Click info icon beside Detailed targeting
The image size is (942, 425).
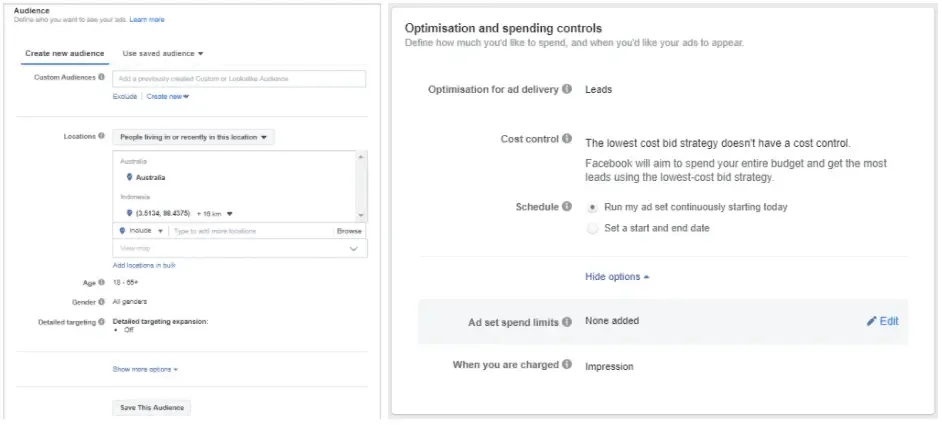coord(101,322)
